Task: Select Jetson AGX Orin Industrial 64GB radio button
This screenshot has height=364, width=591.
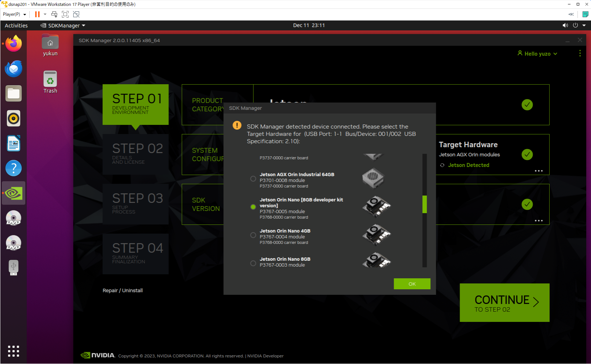Action: (x=253, y=179)
